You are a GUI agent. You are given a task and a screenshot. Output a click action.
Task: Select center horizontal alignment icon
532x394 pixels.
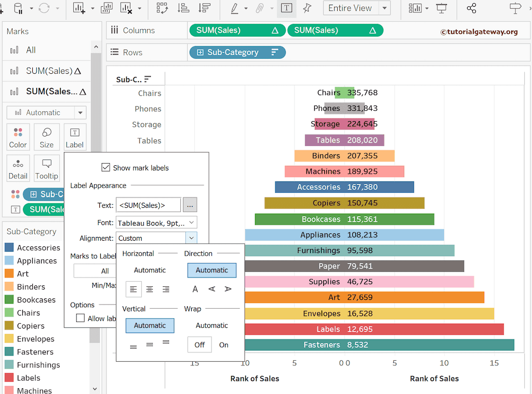click(x=150, y=289)
